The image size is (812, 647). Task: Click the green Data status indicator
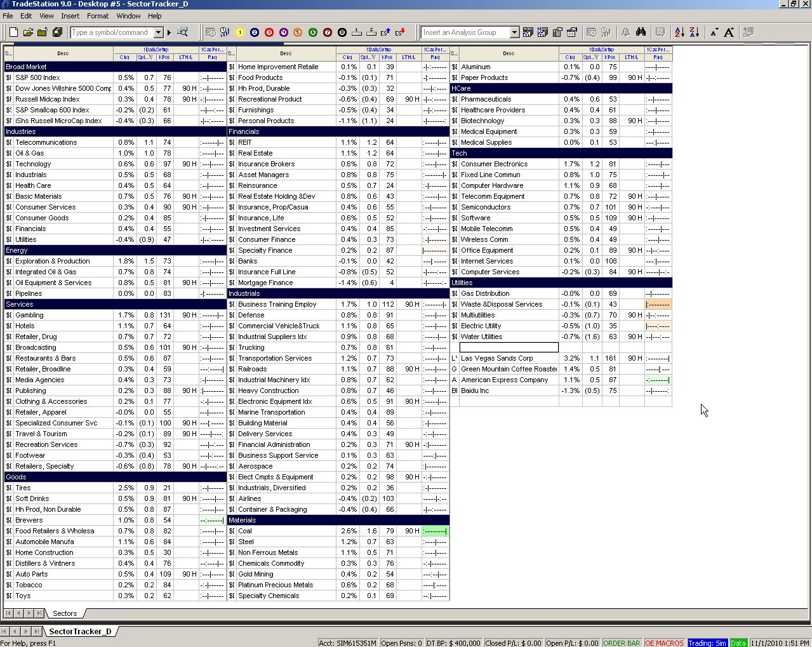click(738, 643)
